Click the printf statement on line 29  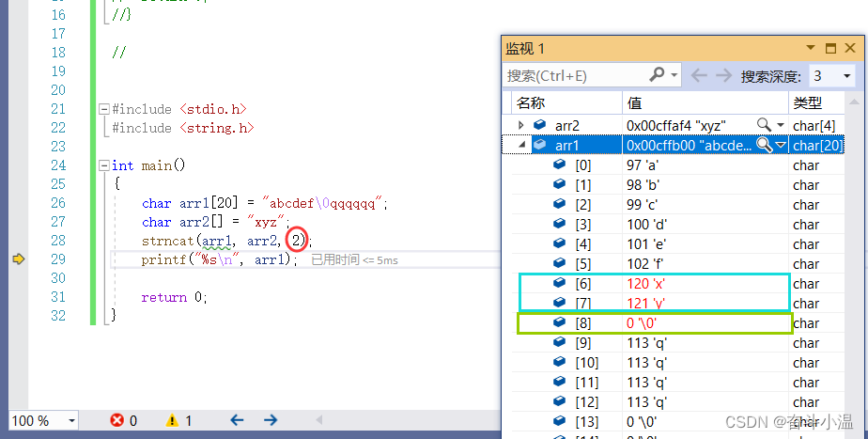tap(219, 259)
